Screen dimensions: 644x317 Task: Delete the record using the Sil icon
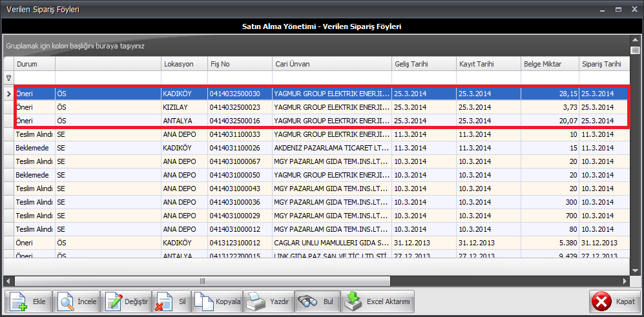[162, 302]
